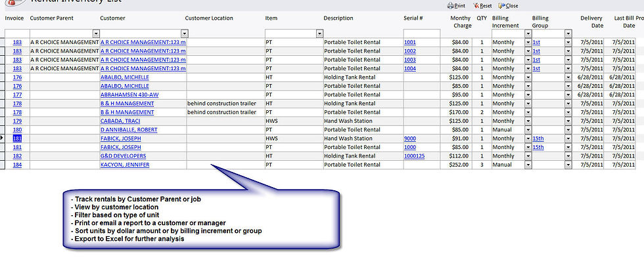Click the Delivery Date column header
Viewport: 644px width, 271px height.
click(591, 22)
